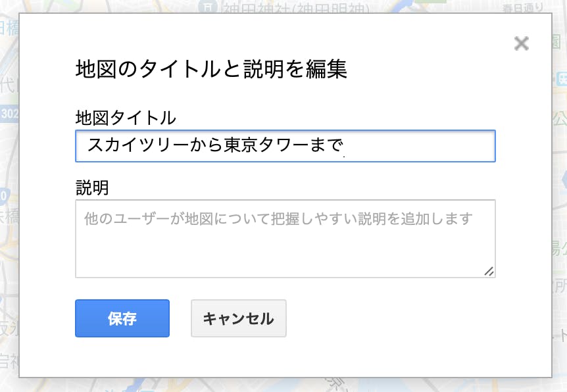Click the blue station icon at right edge
This screenshot has width=567, height=392.
(x=561, y=79)
